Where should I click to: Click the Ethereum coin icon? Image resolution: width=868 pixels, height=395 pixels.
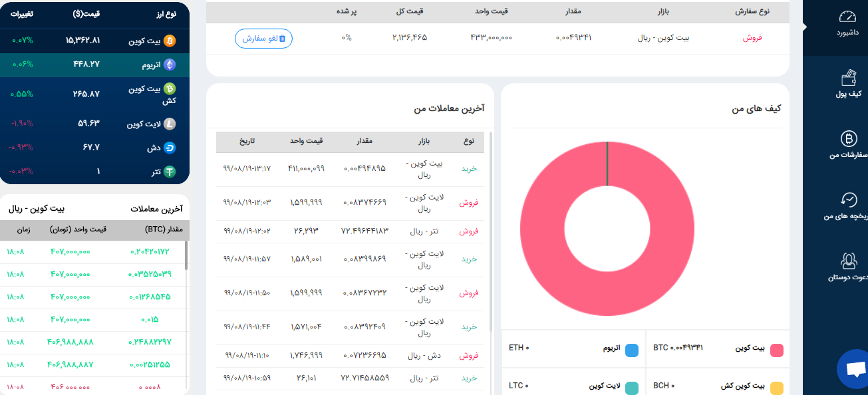point(170,65)
